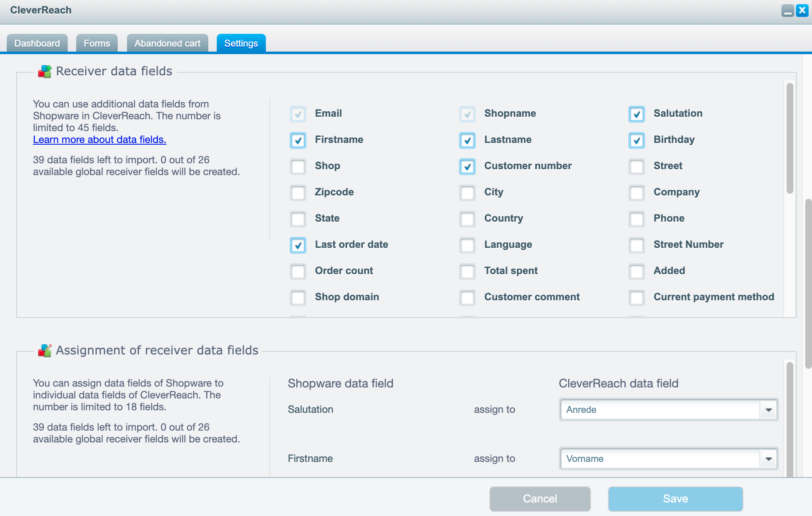
Task: Click the Receiver data fields section icon
Action: click(x=44, y=71)
